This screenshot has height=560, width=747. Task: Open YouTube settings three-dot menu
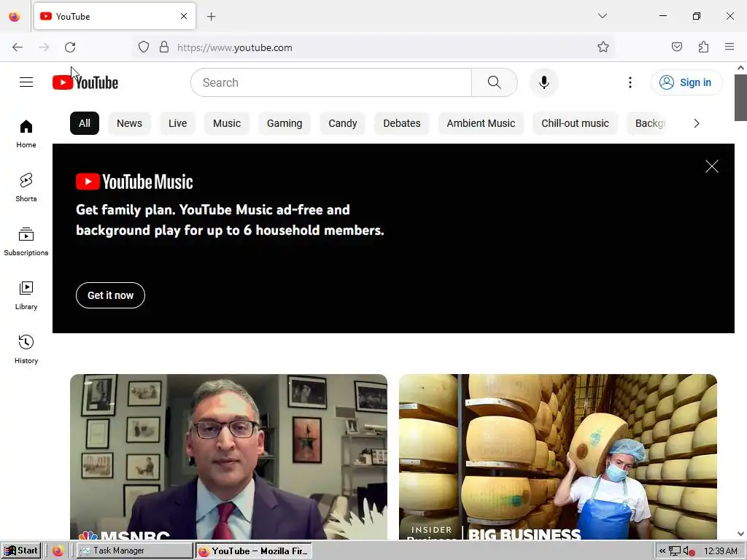(630, 82)
